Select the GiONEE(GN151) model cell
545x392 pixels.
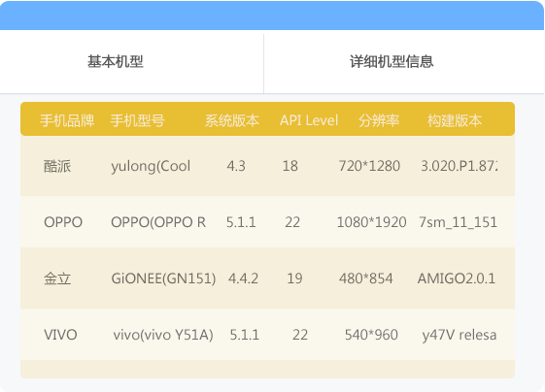click(163, 278)
